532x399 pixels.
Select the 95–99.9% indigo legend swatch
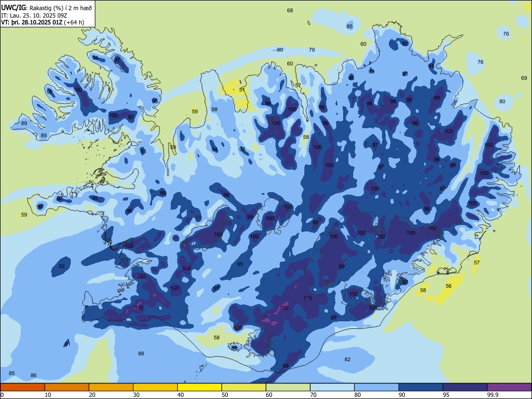465,387
